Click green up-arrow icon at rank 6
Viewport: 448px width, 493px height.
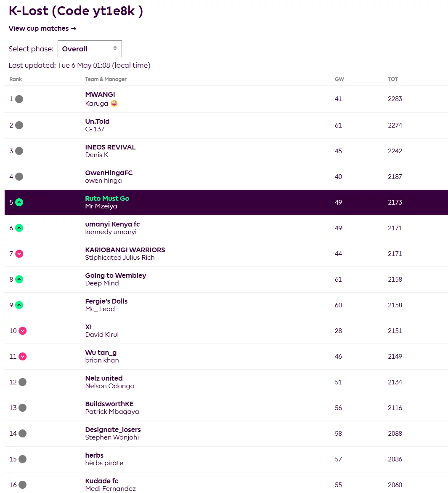click(x=19, y=228)
